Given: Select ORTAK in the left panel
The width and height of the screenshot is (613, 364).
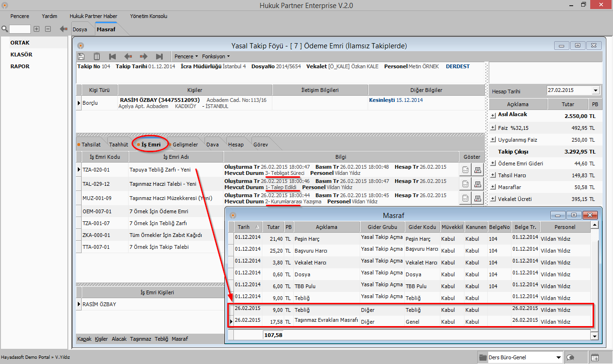Looking at the screenshot, I should [20, 43].
